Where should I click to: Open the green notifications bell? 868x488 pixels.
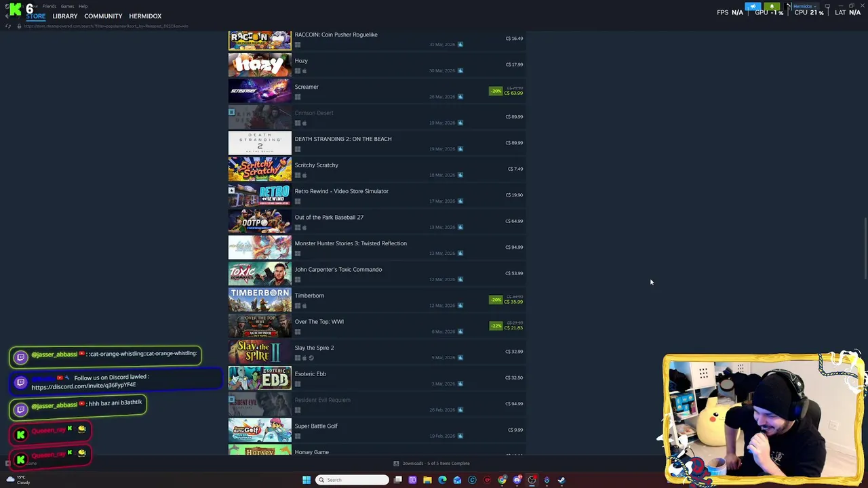tap(772, 7)
